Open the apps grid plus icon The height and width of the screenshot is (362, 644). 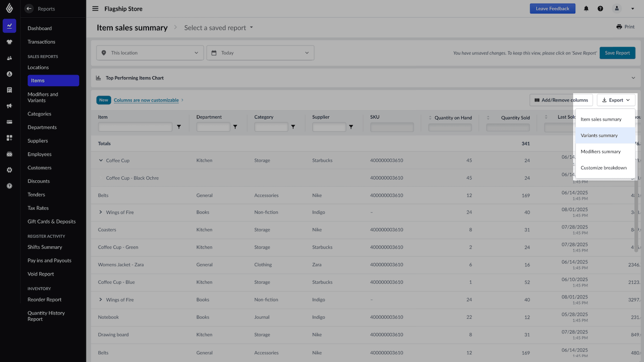[x=9, y=138]
